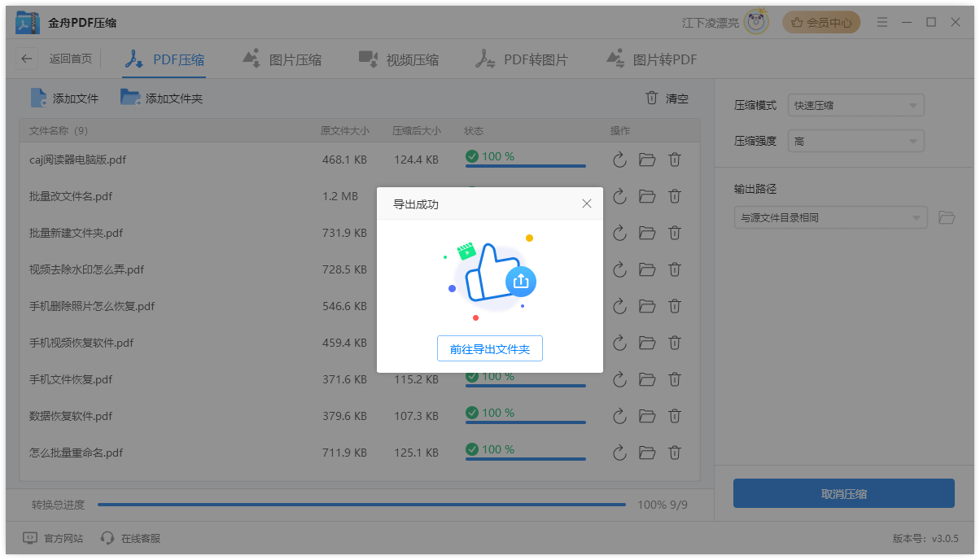This screenshot has height=560, width=980.
Task: Click 前往导出文件夹 button
Action: pos(490,349)
